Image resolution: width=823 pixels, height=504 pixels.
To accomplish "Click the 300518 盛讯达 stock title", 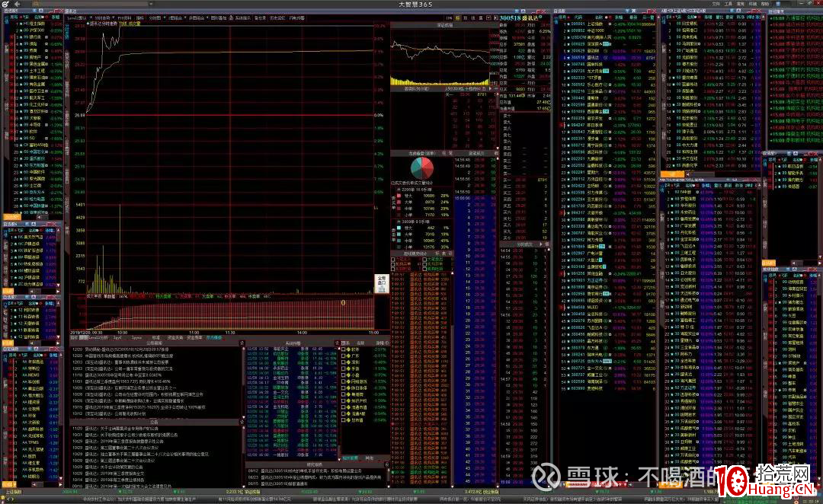I will pos(520,18).
